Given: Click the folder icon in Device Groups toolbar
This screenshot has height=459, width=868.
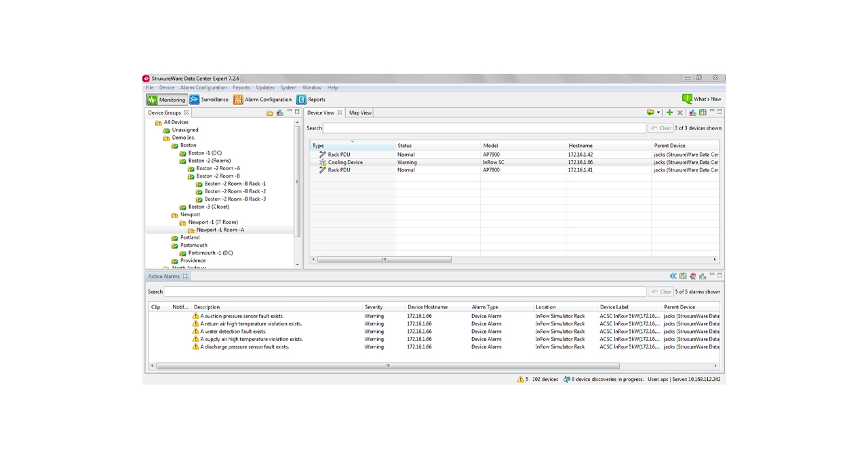Looking at the screenshot, I should tap(270, 113).
